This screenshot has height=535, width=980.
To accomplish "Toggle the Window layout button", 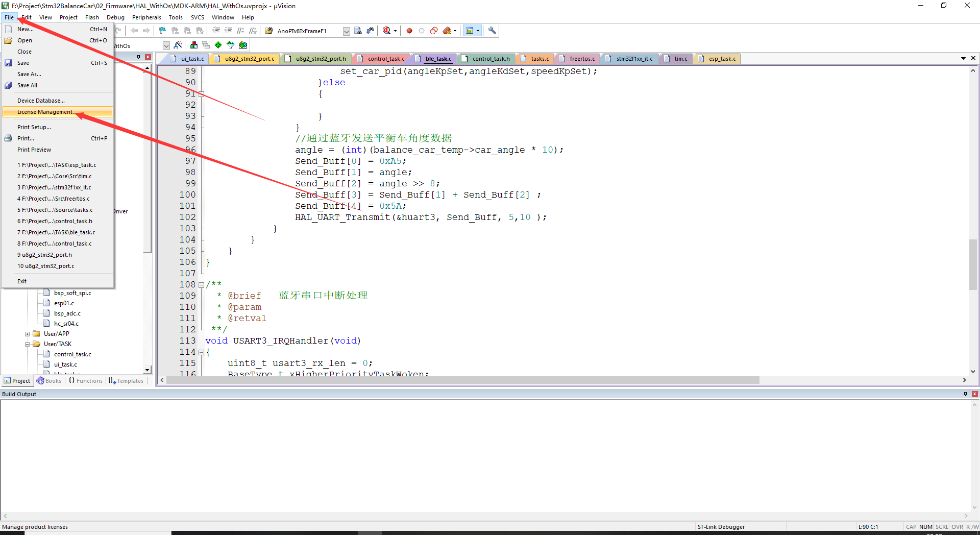I will 470,31.
